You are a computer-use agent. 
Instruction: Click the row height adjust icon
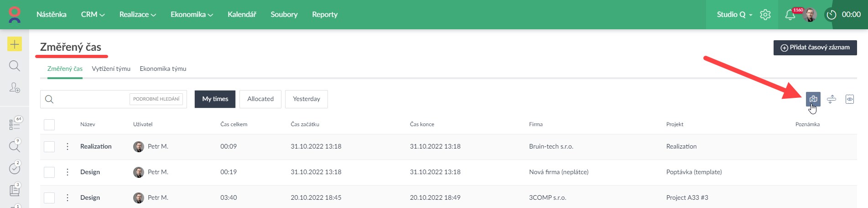(832, 99)
